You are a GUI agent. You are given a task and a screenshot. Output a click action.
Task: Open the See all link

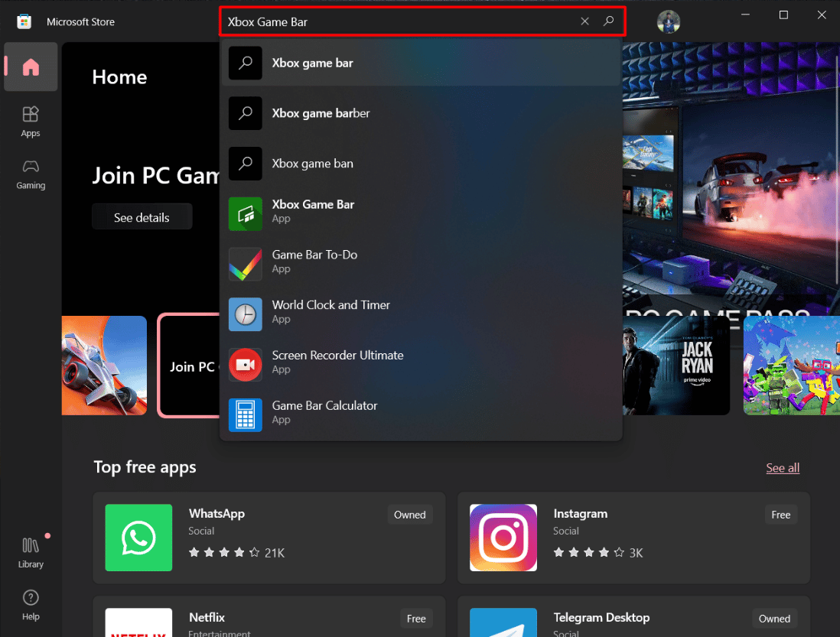click(x=783, y=468)
